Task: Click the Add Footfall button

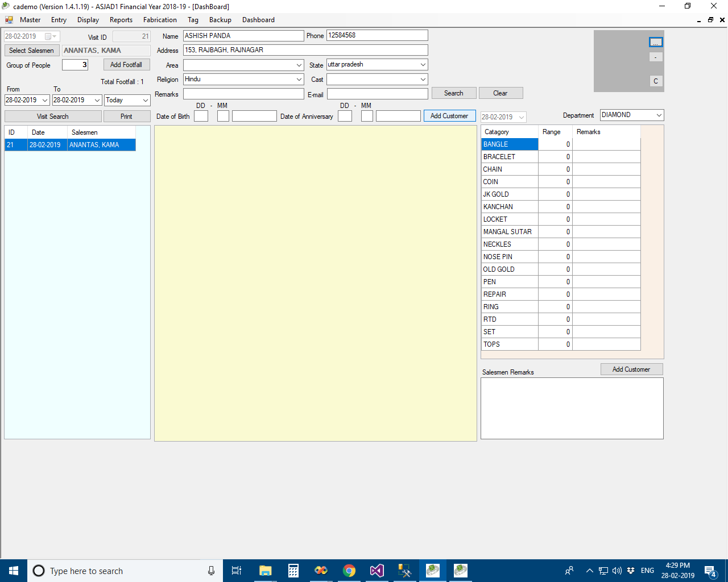Action: click(126, 65)
